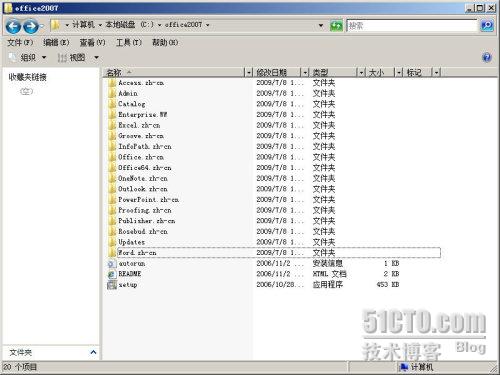Click the 计算机 breadcrumb in address bar

point(83,25)
